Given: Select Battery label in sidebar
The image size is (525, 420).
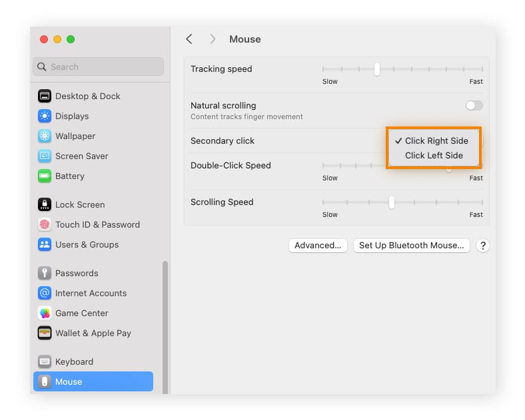Looking at the screenshot, I should [70, 176].
